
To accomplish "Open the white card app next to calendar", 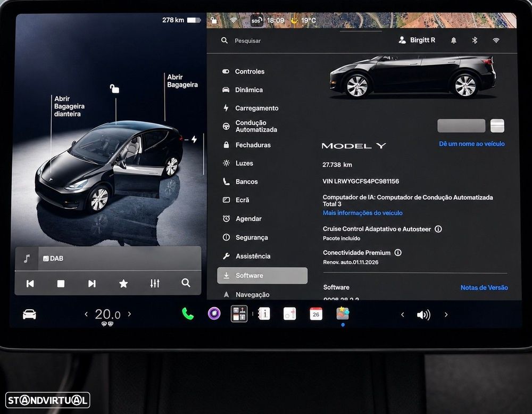I will (290, 314).
